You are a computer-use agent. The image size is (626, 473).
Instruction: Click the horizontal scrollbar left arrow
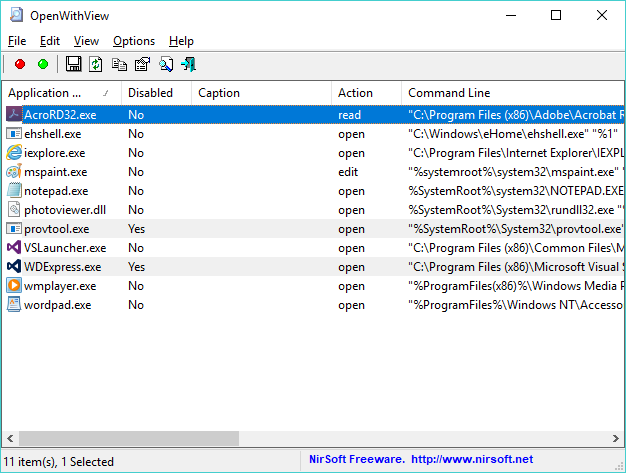[10, 438]
